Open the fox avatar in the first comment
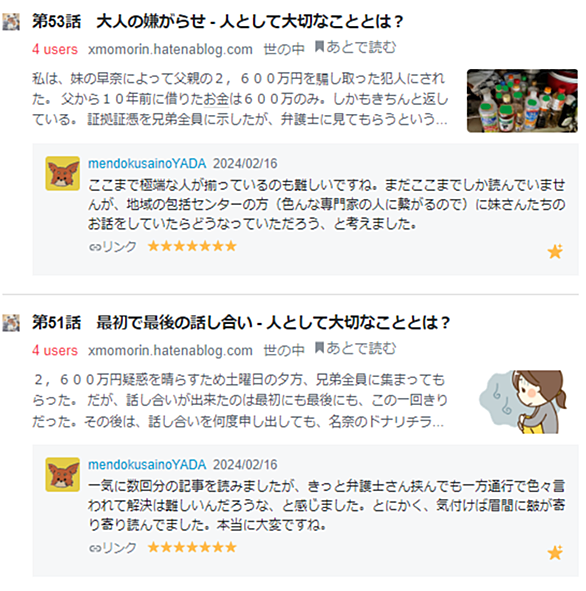586x591 pixels. (63, 173)
